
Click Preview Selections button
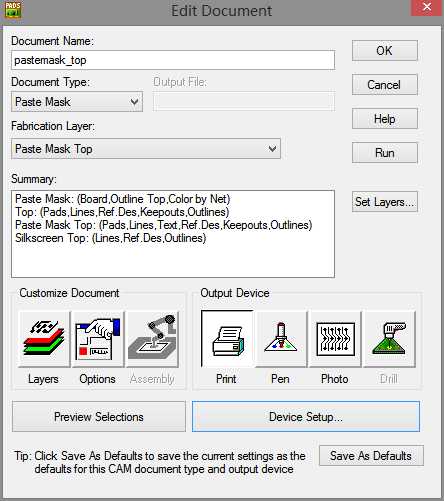pyautogui.click(x=99, y=417)
